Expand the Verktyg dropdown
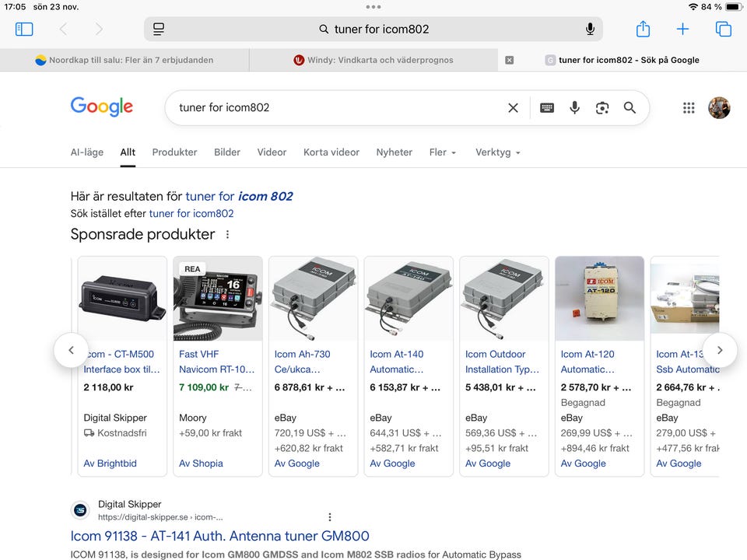Image resolution: width=747 pixels, height=560 pixels. point(497,152)
